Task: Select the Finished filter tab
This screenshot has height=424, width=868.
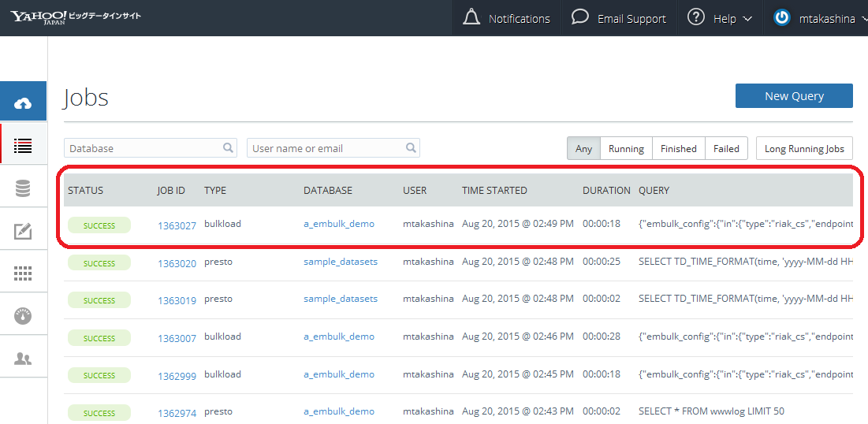Action: 678,148
